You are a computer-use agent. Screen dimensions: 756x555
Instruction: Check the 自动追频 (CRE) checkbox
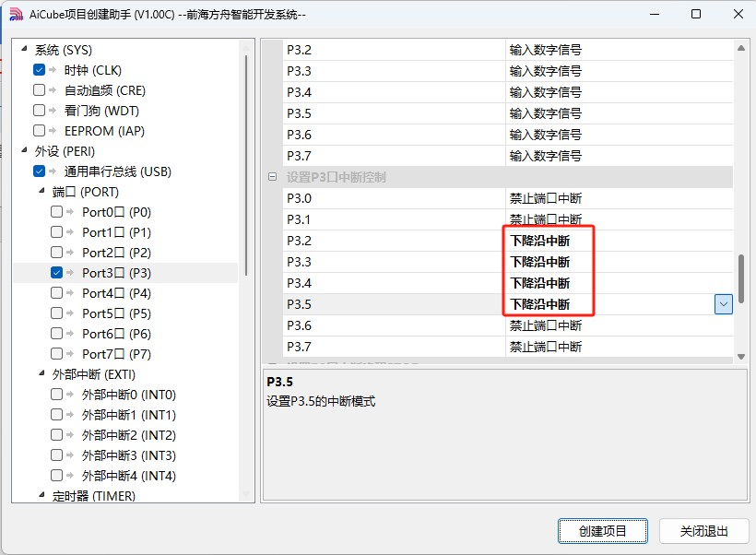tap(39, 90)
